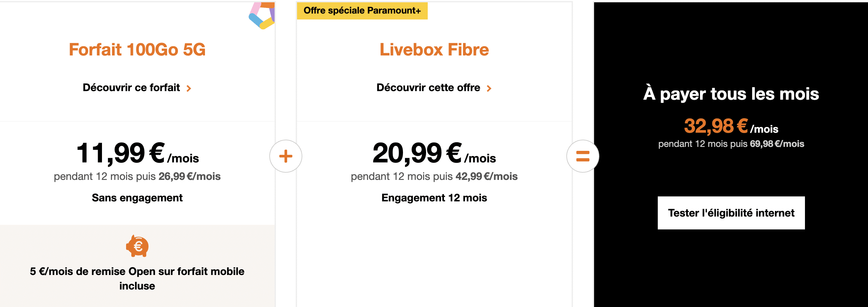The width and height of the screenshot is (868, 307).
Task: Click the chevron next to Découvrir ce forfait
Action: pos(189,88)
